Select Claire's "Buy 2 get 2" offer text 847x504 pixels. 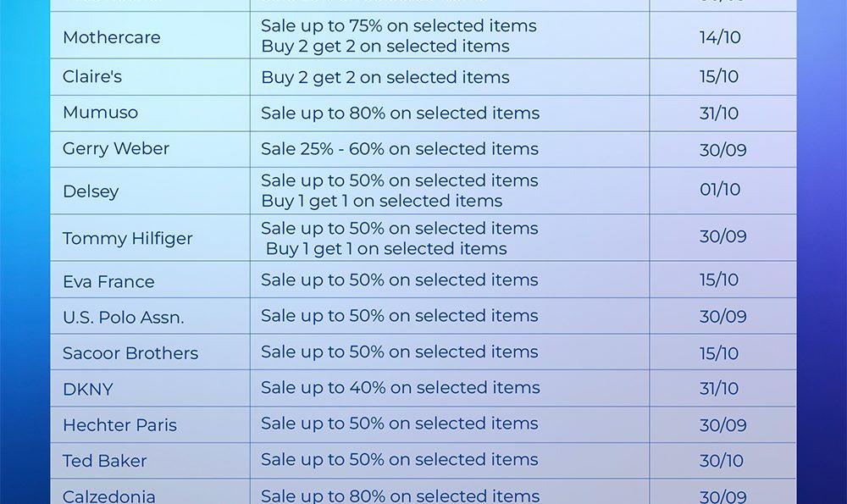tap(385, 77)
